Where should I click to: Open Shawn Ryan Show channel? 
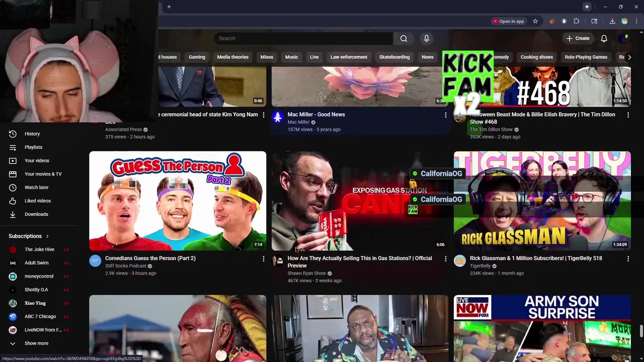(x=306, y=274)
